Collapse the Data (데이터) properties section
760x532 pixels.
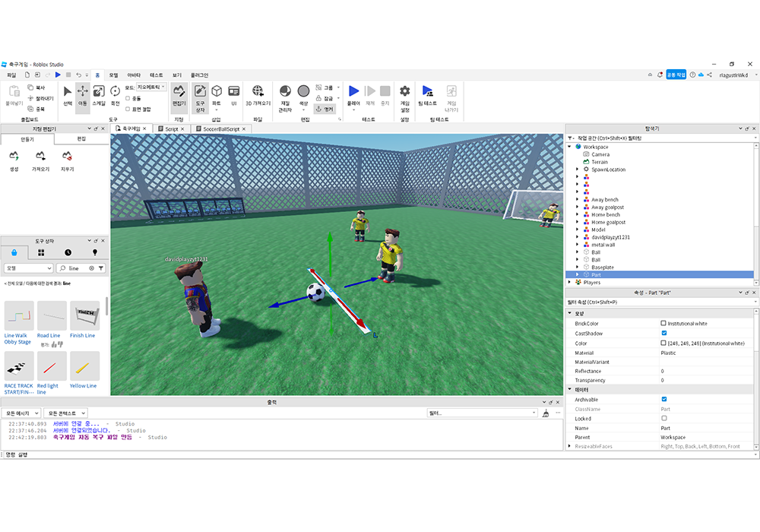point(570,389)
